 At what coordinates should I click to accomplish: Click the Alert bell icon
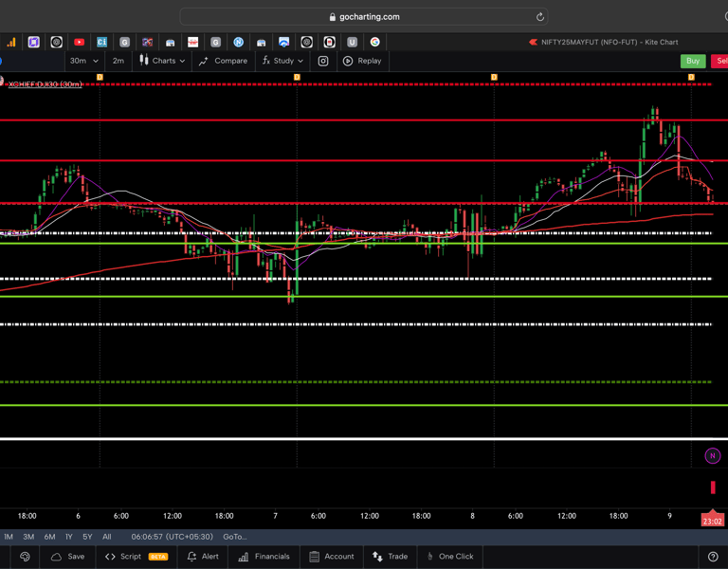click(191, 557)
